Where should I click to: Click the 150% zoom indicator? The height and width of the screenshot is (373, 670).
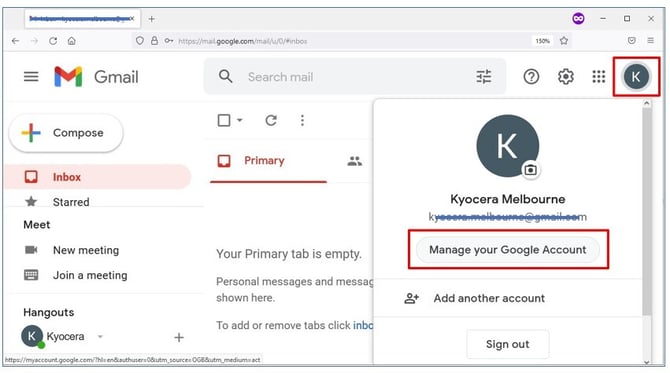tap(543, 41)
